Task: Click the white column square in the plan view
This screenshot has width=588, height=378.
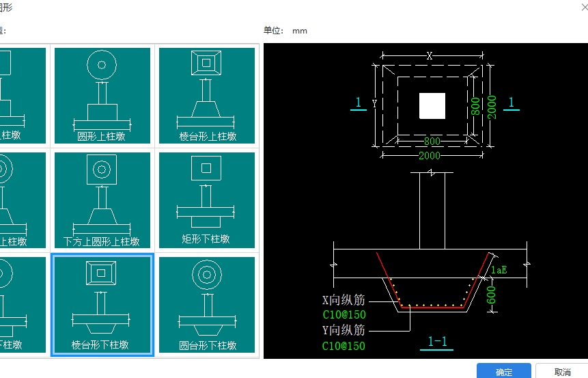Action: point(432,106)
